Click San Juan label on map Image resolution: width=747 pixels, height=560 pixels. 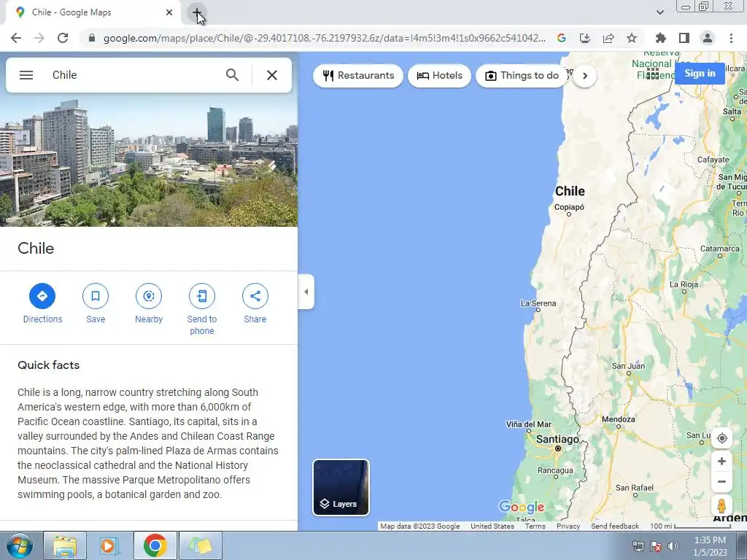628,366
